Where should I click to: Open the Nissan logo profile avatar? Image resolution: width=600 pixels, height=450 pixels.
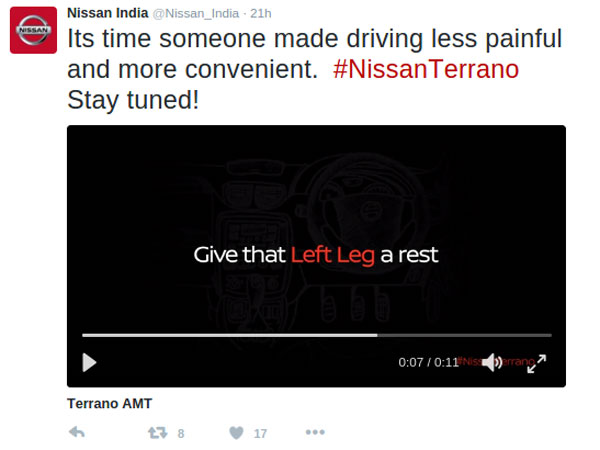(33, 30)
